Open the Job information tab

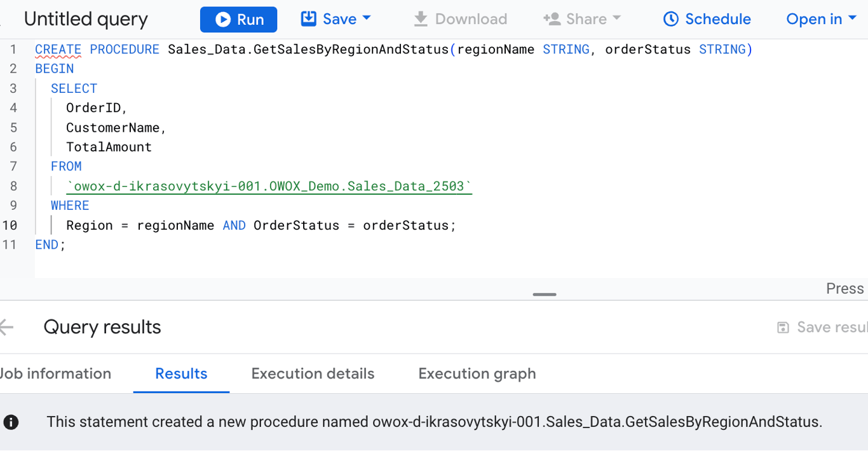(x=55, y=373)
